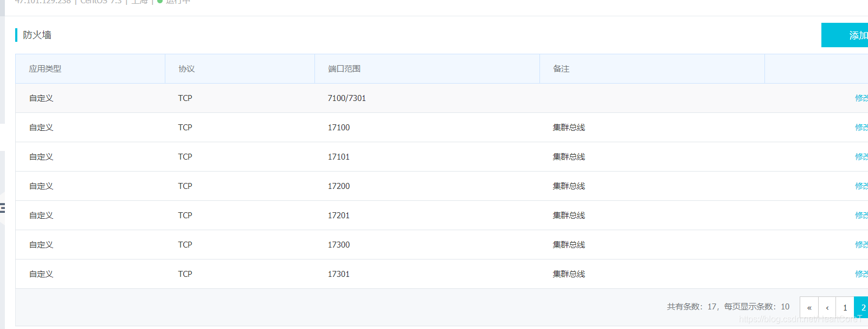This screenshot has width=868, height=329.
Task: Click 修改 link for port 17300 row
Action: (861, 245)
